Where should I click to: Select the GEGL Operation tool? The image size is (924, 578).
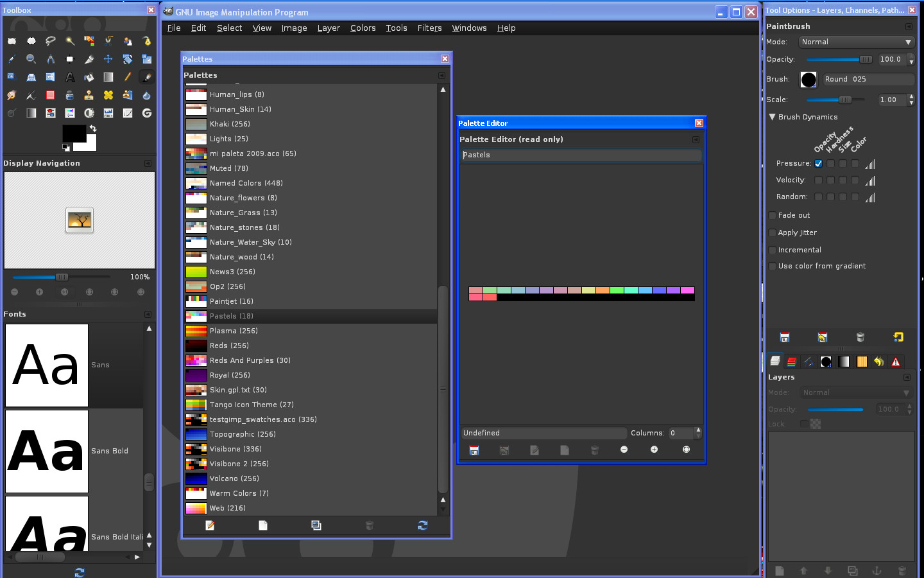[x=146, y=113]
